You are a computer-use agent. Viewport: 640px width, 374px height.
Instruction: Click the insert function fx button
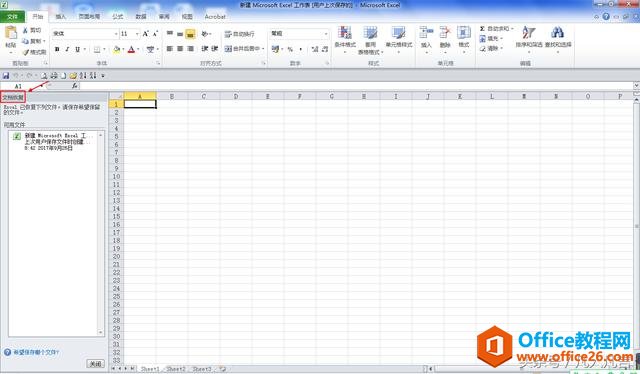pos(75,86)
